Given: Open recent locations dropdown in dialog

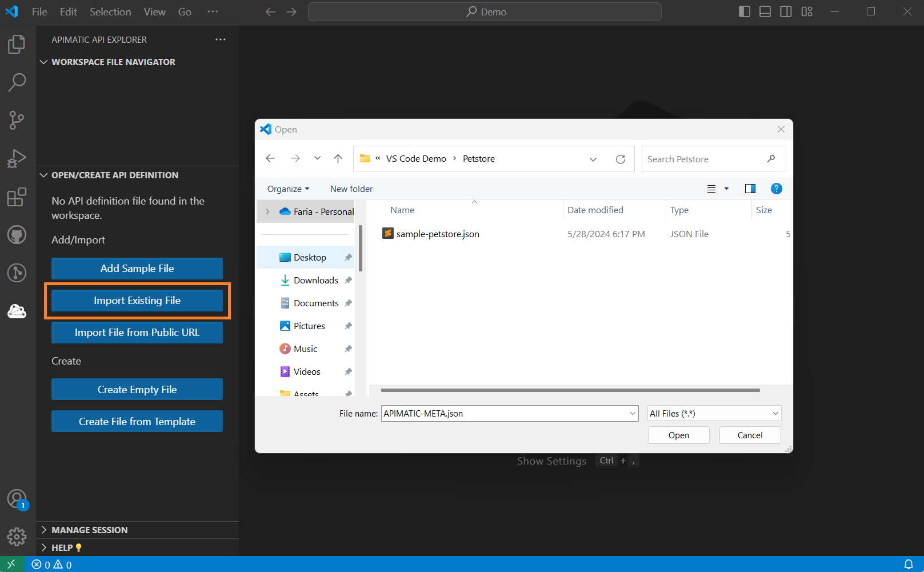Looking at the screenshot, I should click(317, 158).
